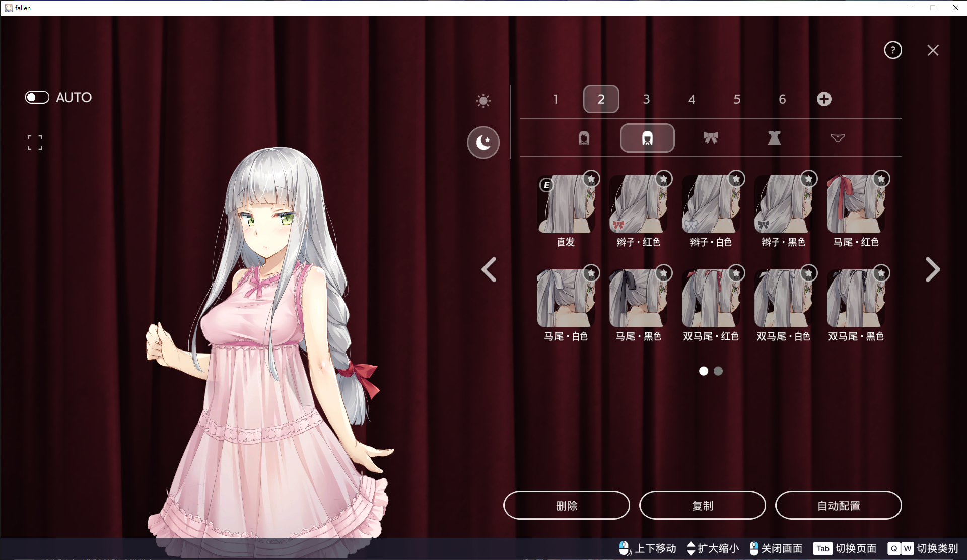Minimize the fallen window
The image size is (967, 560).
pyautogui.click(x=910, y=8)
